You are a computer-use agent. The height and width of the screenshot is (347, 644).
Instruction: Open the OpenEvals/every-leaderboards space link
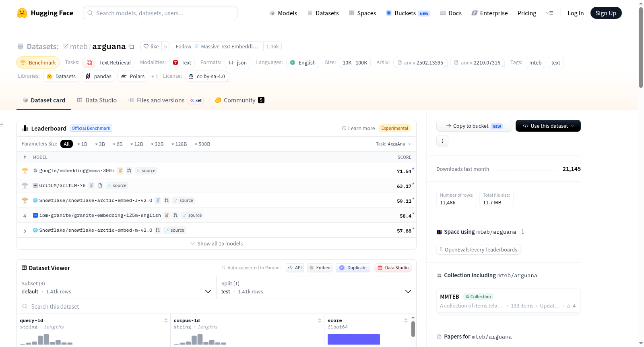479,249
